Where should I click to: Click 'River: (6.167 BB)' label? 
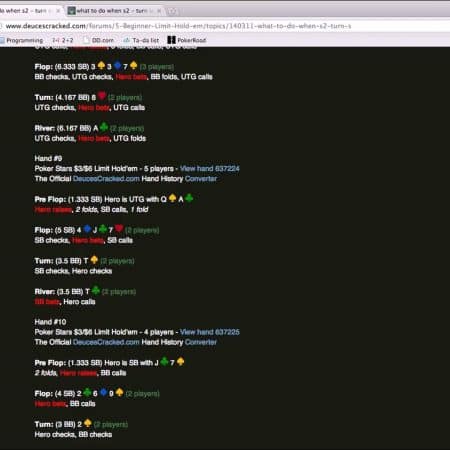point(63,128)
